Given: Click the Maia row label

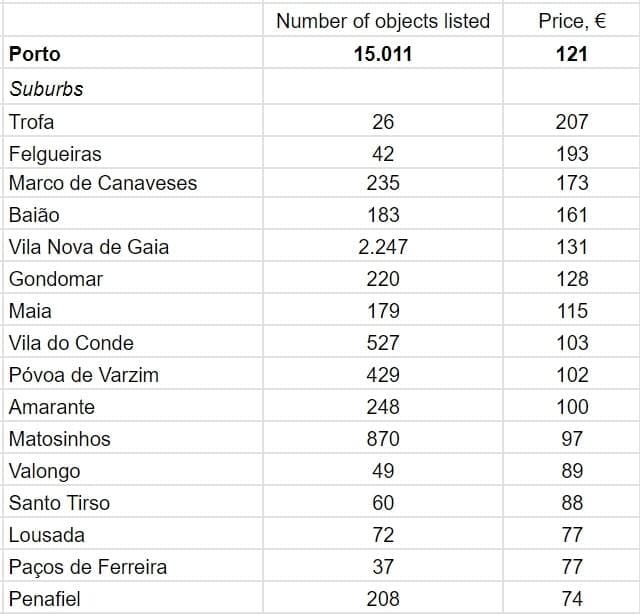Looking at the screenshot, I should pos(30,311).
